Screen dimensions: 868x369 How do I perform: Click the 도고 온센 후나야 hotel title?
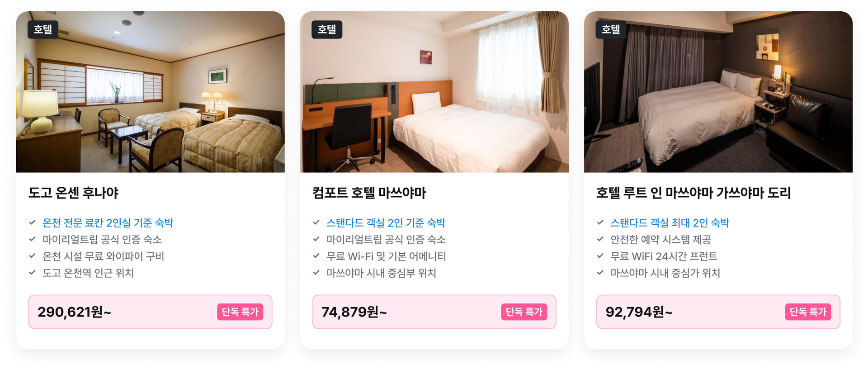pyautogui.click(x=73, y=193)
